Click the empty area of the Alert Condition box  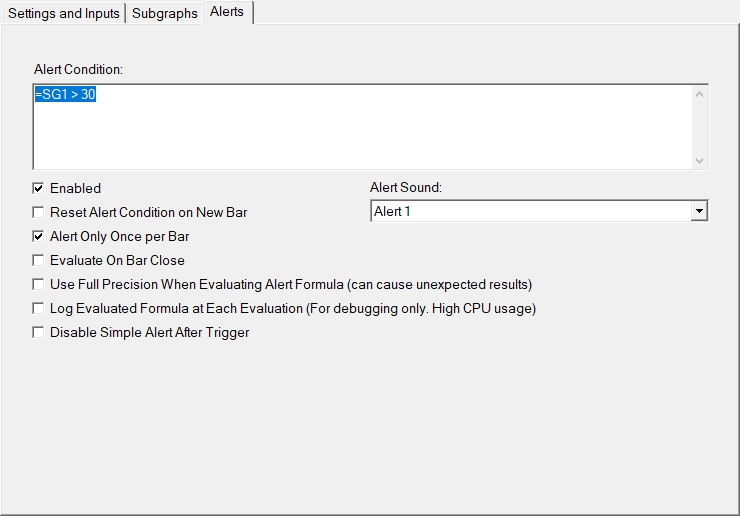tap(360, 135)
